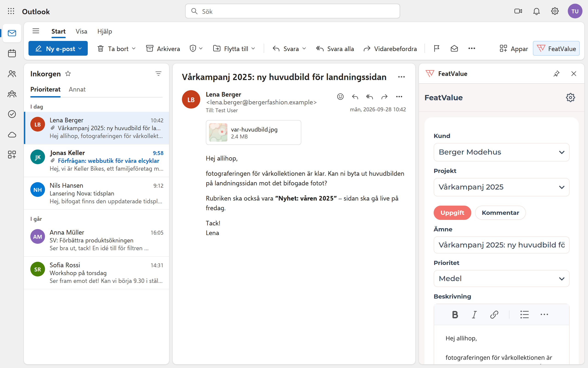588x368 pixels.
Task: Mark message as read or unread
Action: (x=454, y=49)
